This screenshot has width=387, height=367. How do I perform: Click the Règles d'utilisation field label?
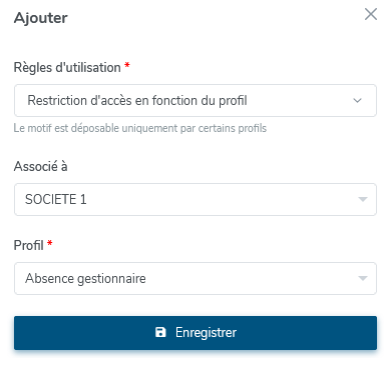pos(67,68)
